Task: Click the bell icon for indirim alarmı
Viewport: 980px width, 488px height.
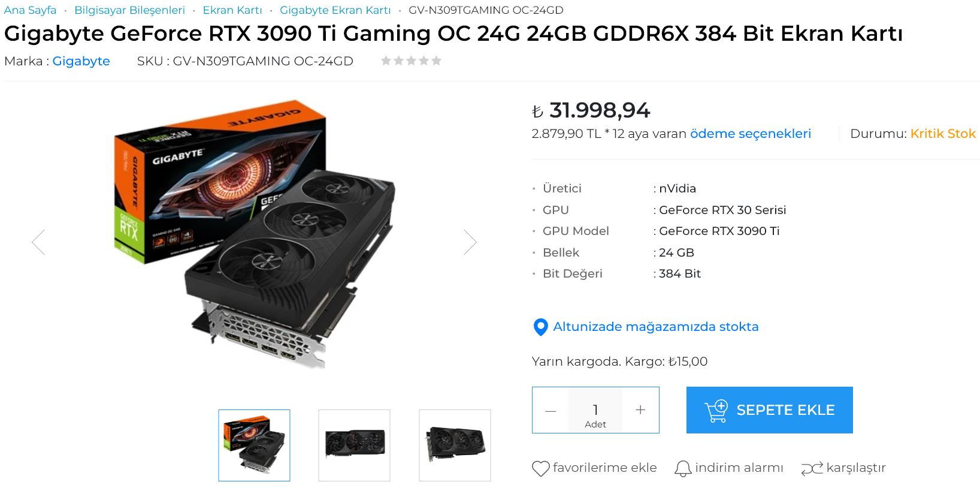Action: tap(683, 468)
